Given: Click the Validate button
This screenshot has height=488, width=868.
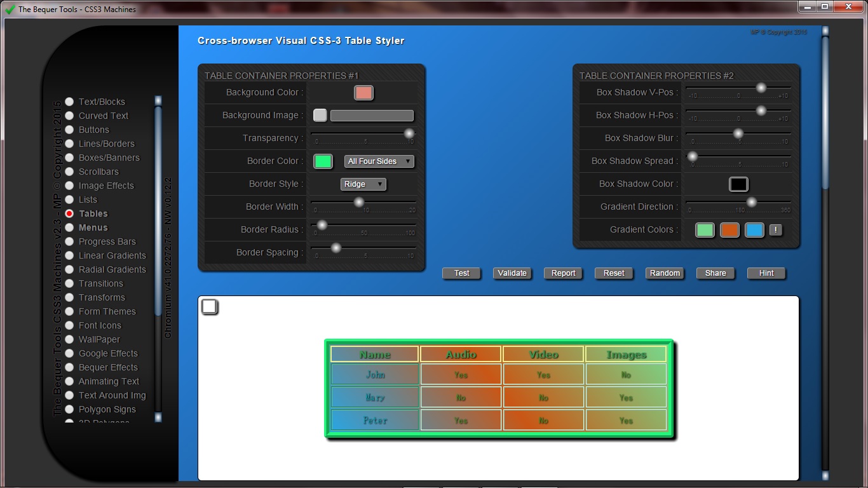Looking at the screenshot, I should click(x=513, y=273).
